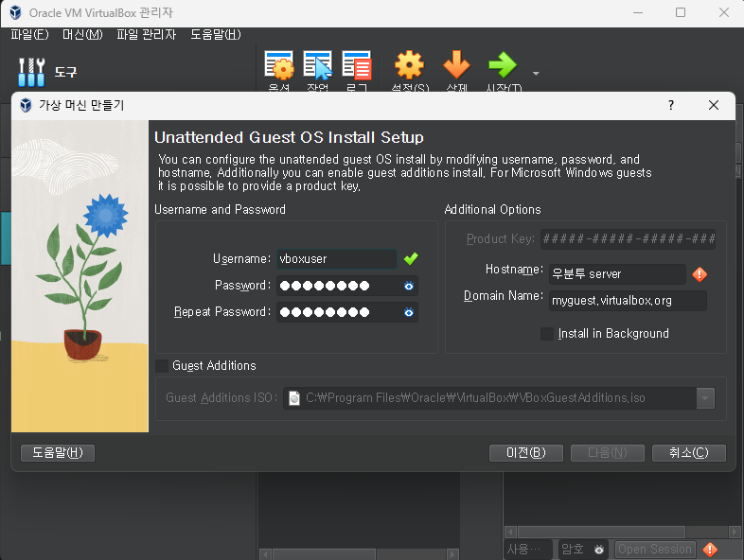Click the Guest Additions ISO file icon
Viewport: 744px width, 560px height.
[294, 398]
